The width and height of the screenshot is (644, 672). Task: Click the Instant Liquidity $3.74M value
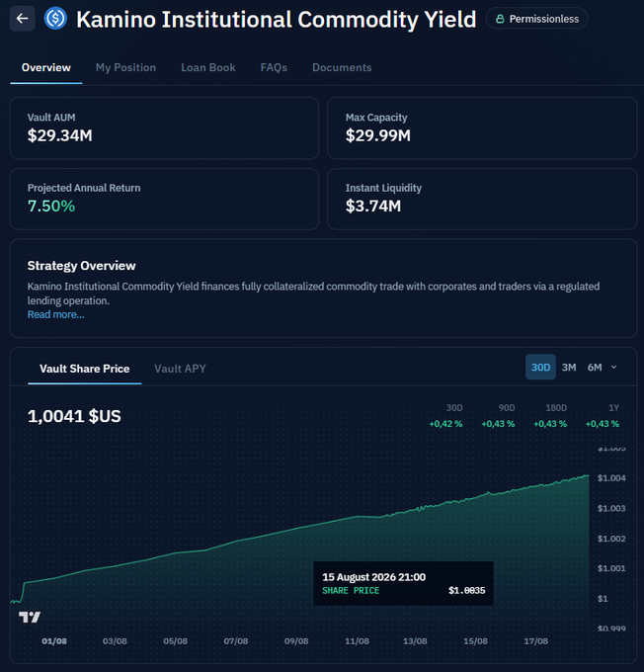pos(373,207)
